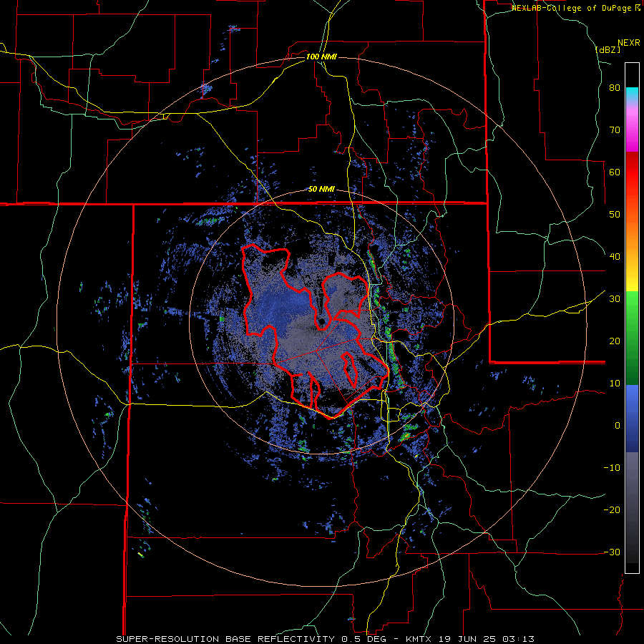
Task: Click the 100 NMI range ring label
Action: 321,57
